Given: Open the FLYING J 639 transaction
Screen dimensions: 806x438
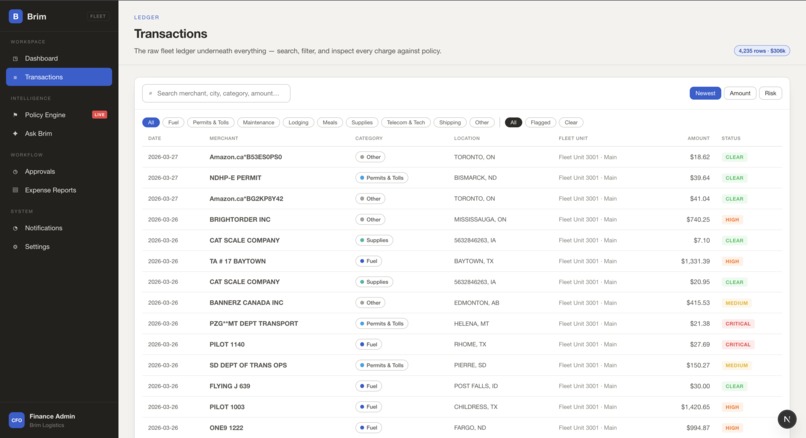Looking at the screenshot, I should coord(462,386).
